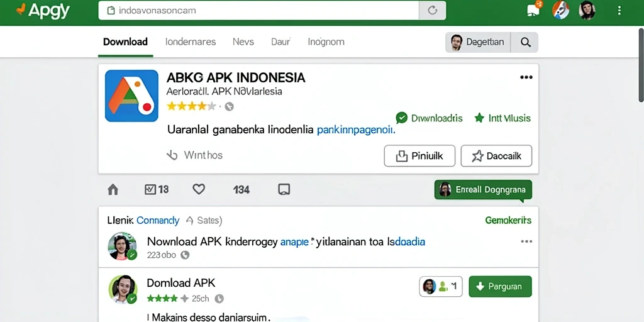The height and width of the screenshot is (322, 644).
Task: Click the grey globe icon next to rating
Action: coord(229,107)
